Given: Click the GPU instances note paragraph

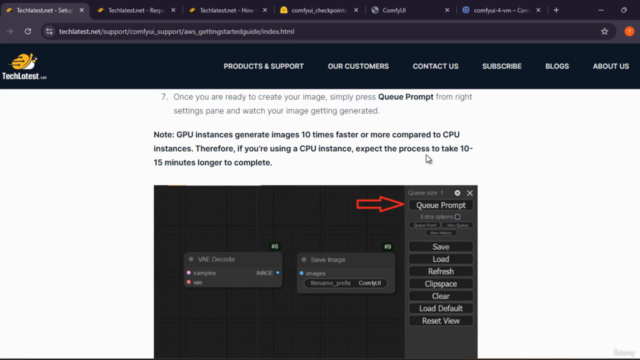Looking at the screenshot, I should click(x=313, y=149).
